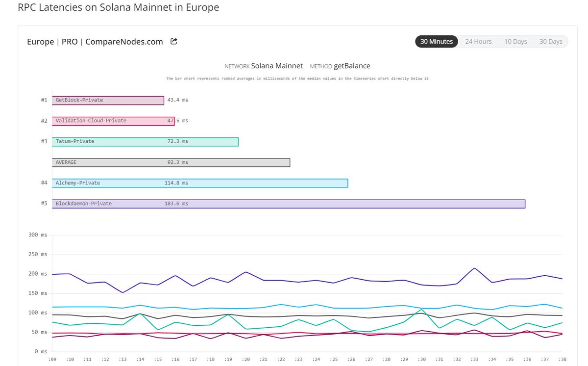Click the page heading RPC Latencies on Solana
588x366 pixels.
point(118,8)
